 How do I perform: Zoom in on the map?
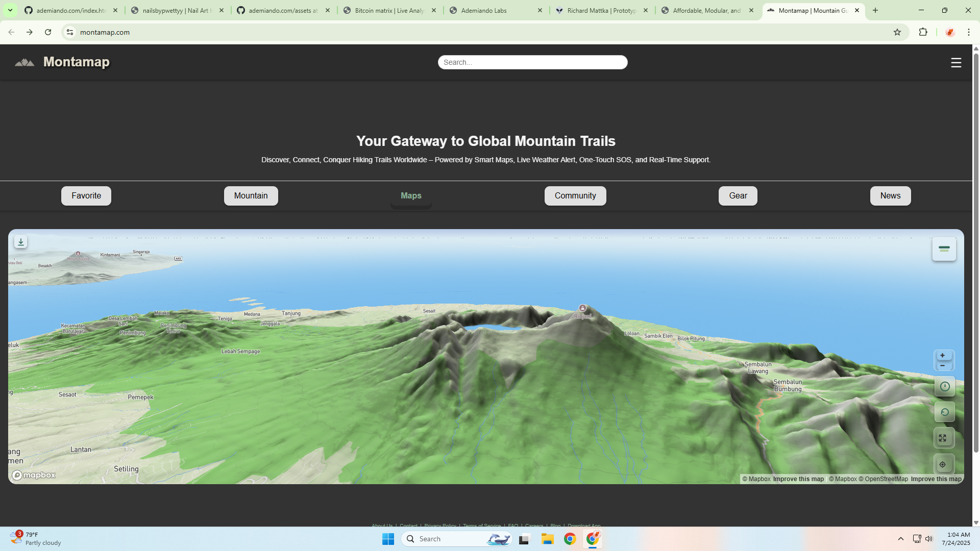pos(943,356)
